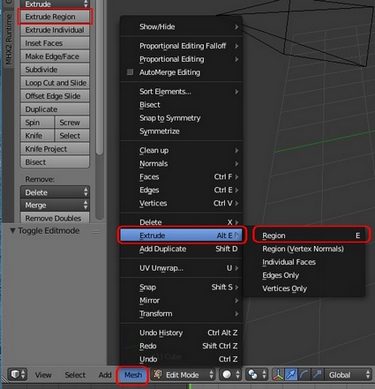Viewport: 375px width, 389px height.
Task: Select the translate manipulator arrow icon
Action: coord(291,375)
